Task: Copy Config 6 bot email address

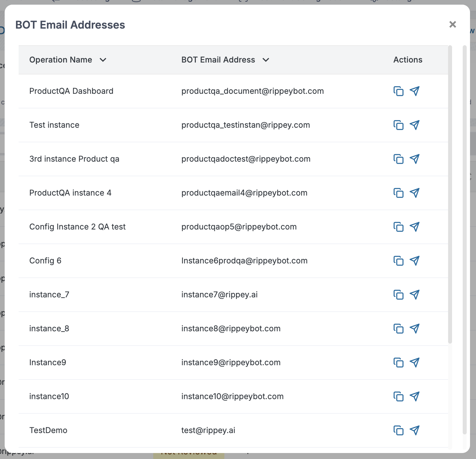Action: [398, 261]
